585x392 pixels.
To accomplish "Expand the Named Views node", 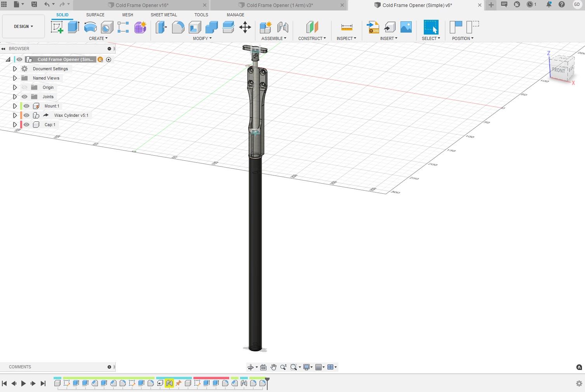I will point(15,78).
